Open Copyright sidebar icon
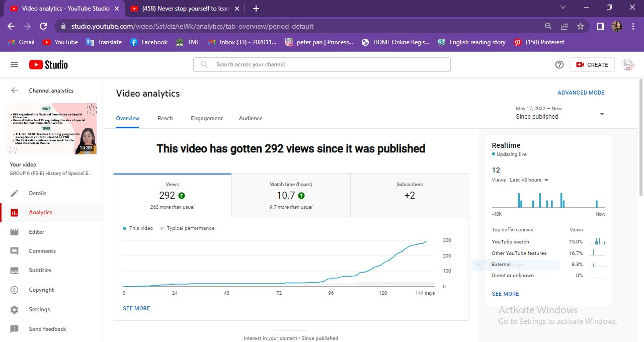The height and width of the screenshot is (342, 644). point(14,290)
